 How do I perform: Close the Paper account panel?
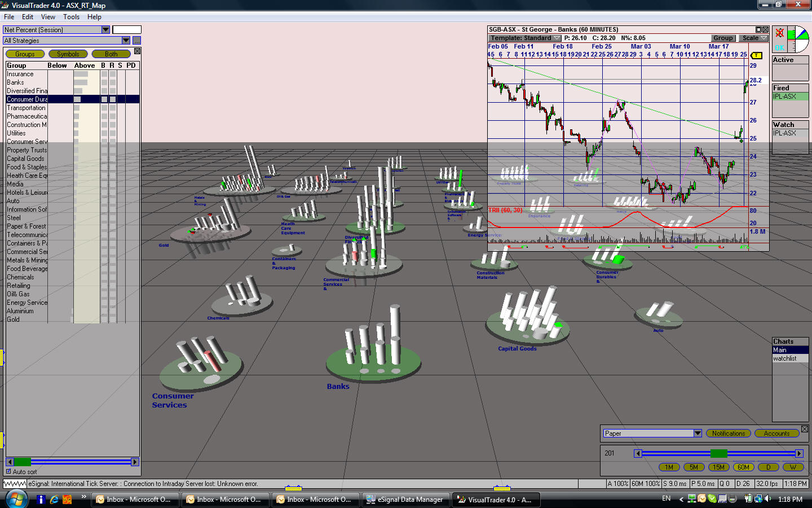tap(805, 429)
